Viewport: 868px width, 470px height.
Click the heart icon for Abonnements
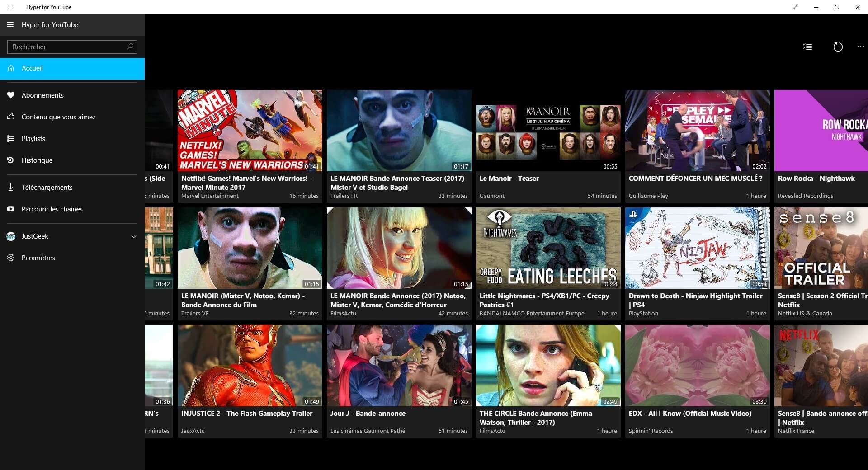tap(11, 95)
